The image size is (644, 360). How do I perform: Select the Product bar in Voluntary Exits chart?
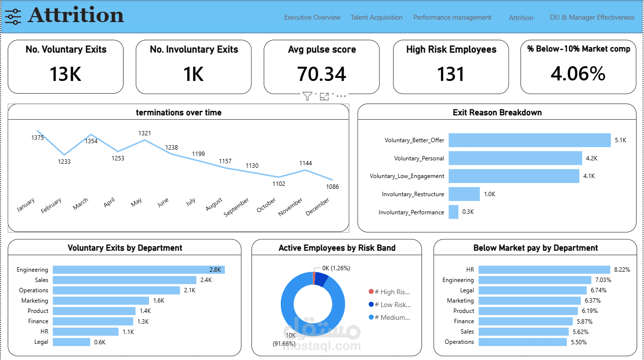[94, 311]
